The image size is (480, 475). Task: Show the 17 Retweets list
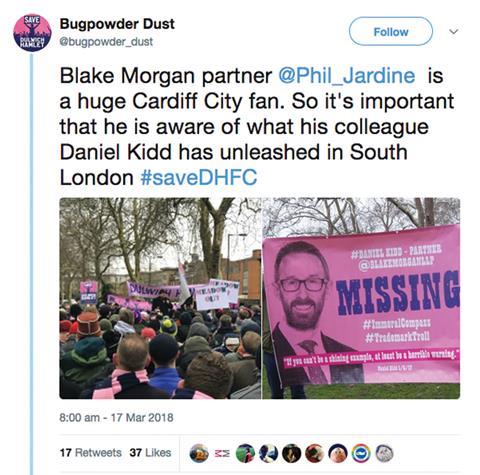(91, 453)
